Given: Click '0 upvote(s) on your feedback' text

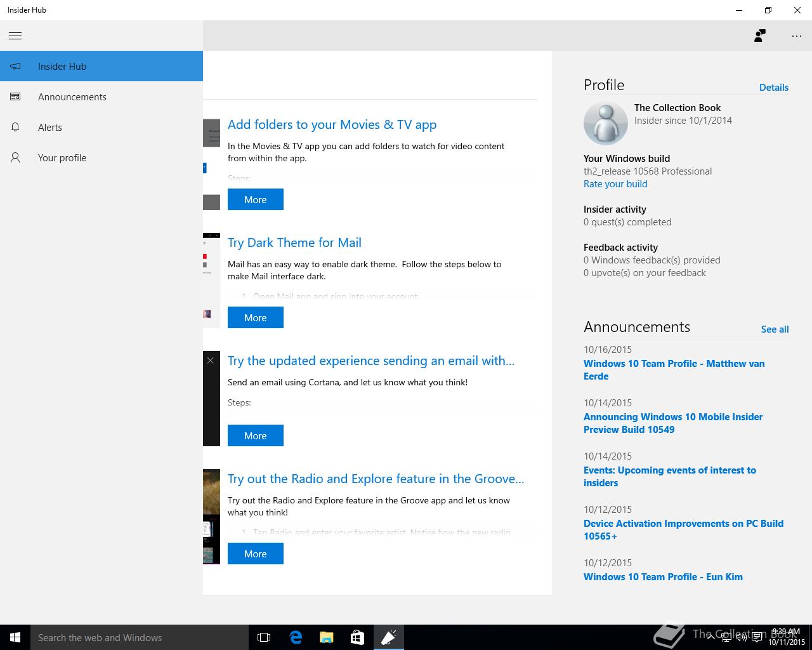Looking at the screenshot, I should pyautogui.click(x=645, y=273).
